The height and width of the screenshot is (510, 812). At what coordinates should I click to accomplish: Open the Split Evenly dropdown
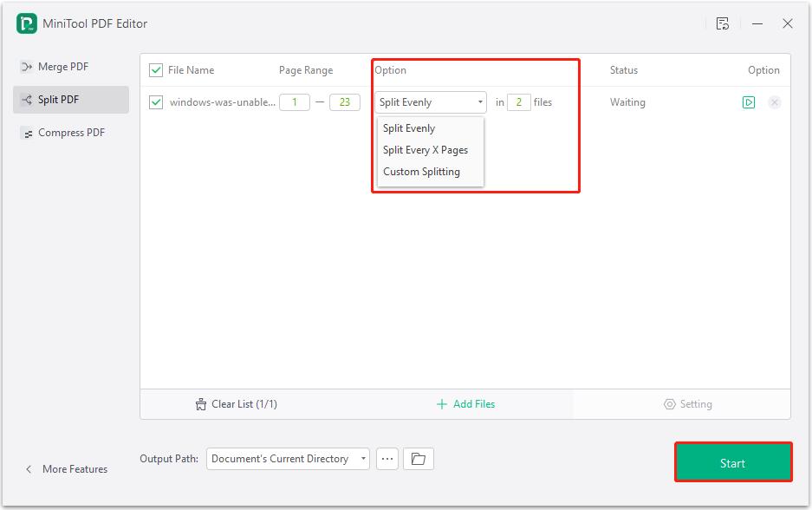coord(430,101)
